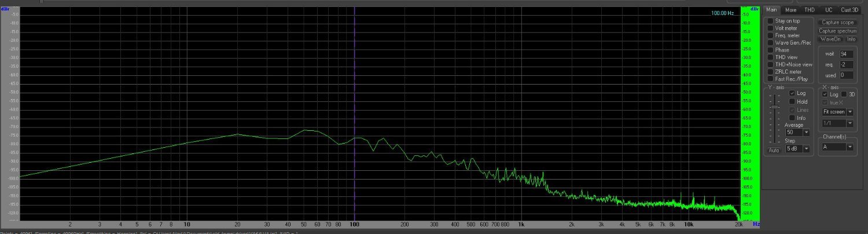Toggle the X-axis 3D checkbox
868x234 pixels.
(x=844, y=94)
